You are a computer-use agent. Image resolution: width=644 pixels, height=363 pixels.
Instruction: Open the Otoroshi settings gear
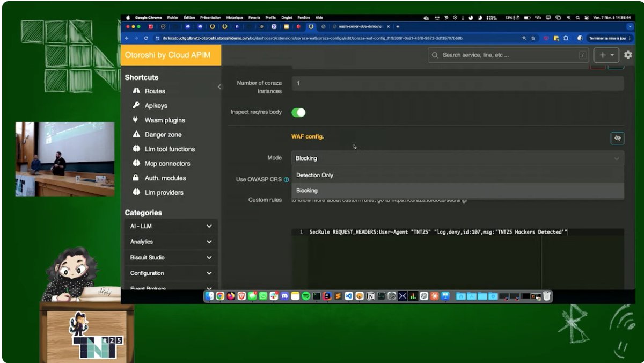tap(628, 55)
